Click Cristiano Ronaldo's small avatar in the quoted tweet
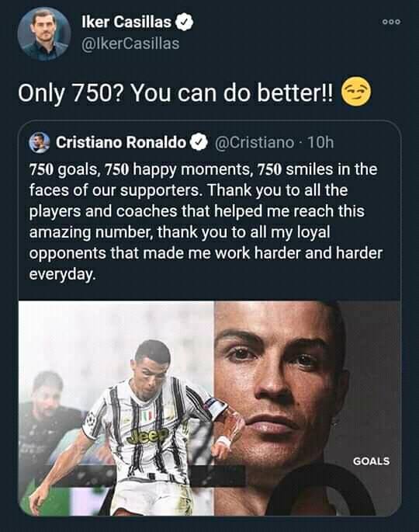 pos(40,142)
